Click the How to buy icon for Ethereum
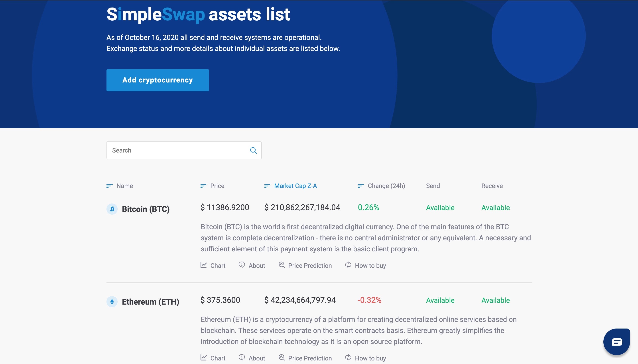 348,358
